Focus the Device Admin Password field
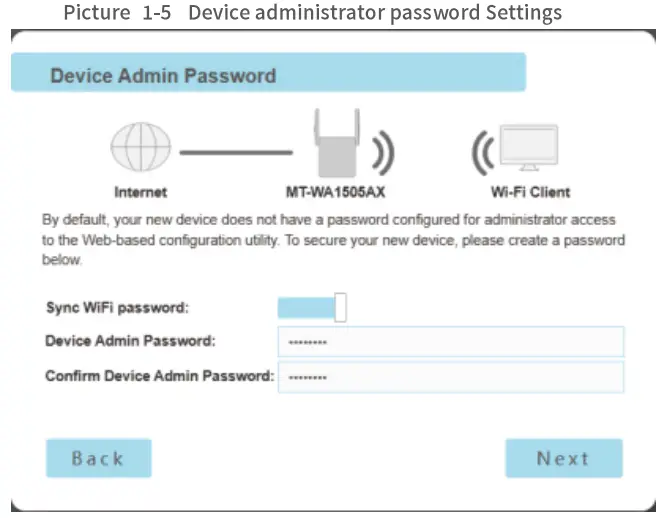 (450, 342)
